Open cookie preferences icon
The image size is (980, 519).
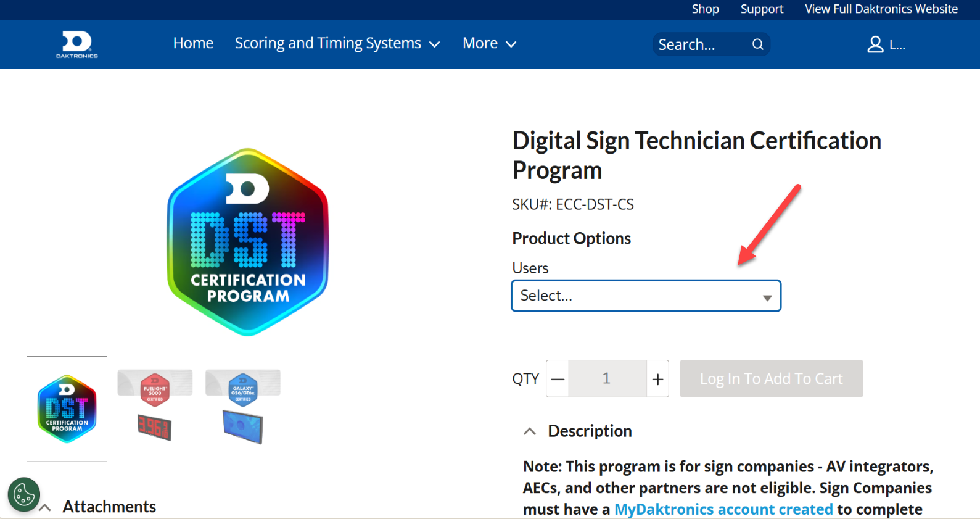(24, 494)
